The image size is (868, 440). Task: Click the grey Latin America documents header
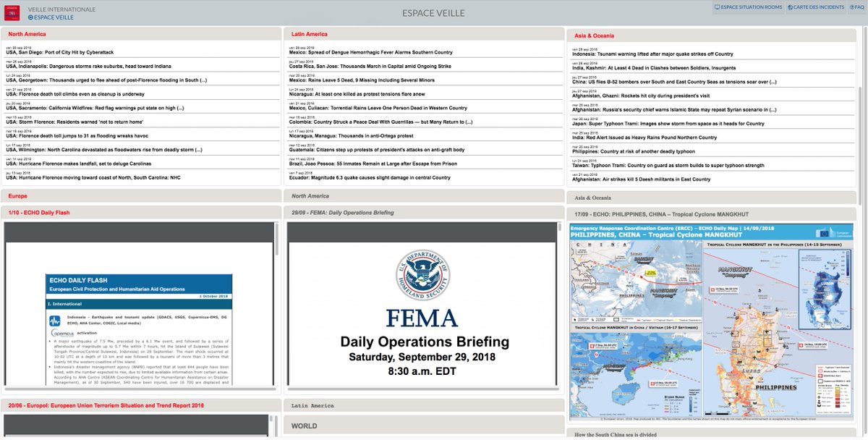pos(423,406)
